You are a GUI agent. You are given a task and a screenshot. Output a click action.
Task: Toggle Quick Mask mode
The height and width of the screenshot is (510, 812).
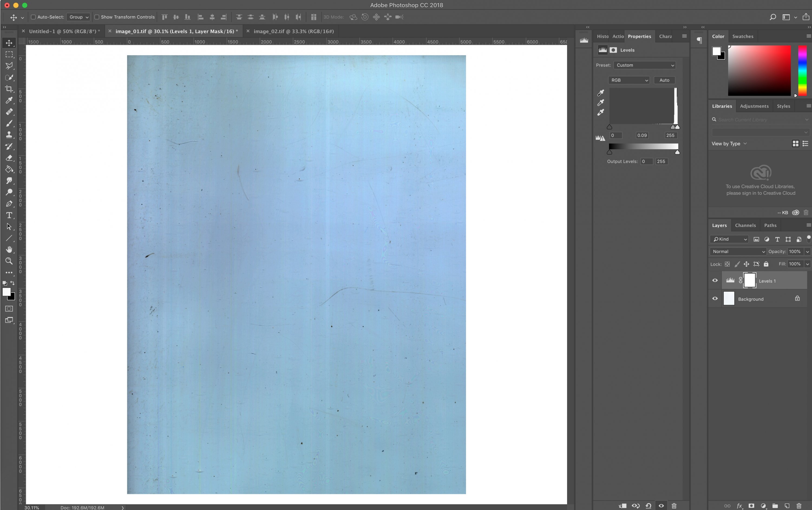pos(9,309)
